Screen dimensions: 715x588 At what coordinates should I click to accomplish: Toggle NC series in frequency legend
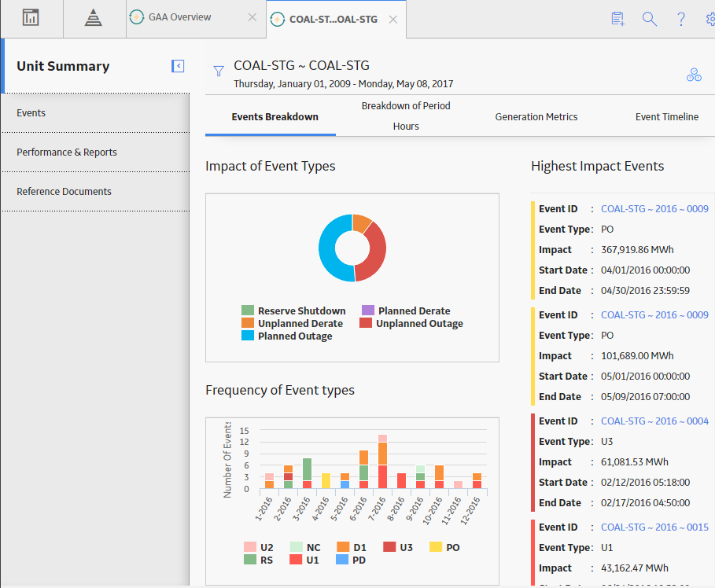[x=297, y=547]
